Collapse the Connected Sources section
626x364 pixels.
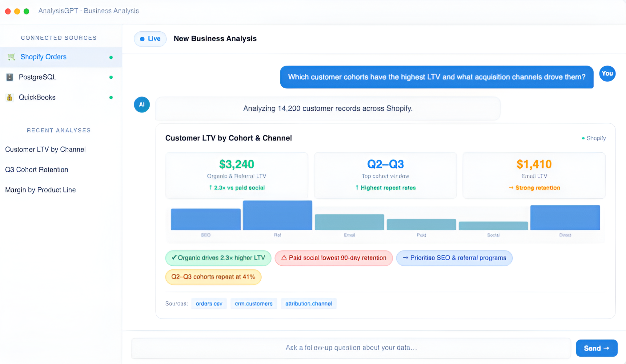(58, 38)
